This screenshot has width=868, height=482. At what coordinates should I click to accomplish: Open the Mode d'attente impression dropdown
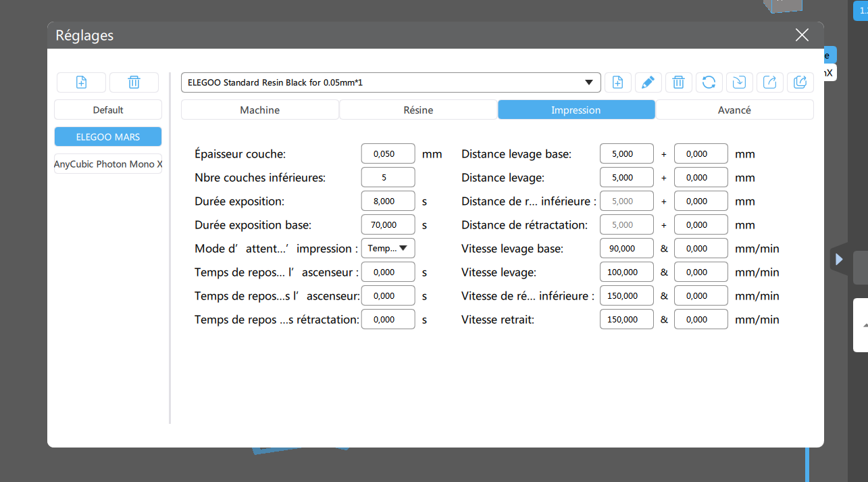388,248
